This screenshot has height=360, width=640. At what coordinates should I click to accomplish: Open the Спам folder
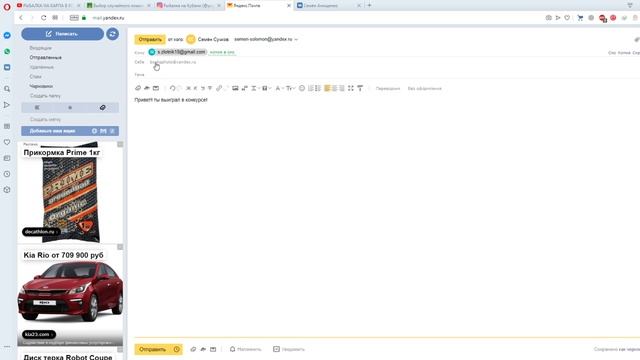point(36,77)
